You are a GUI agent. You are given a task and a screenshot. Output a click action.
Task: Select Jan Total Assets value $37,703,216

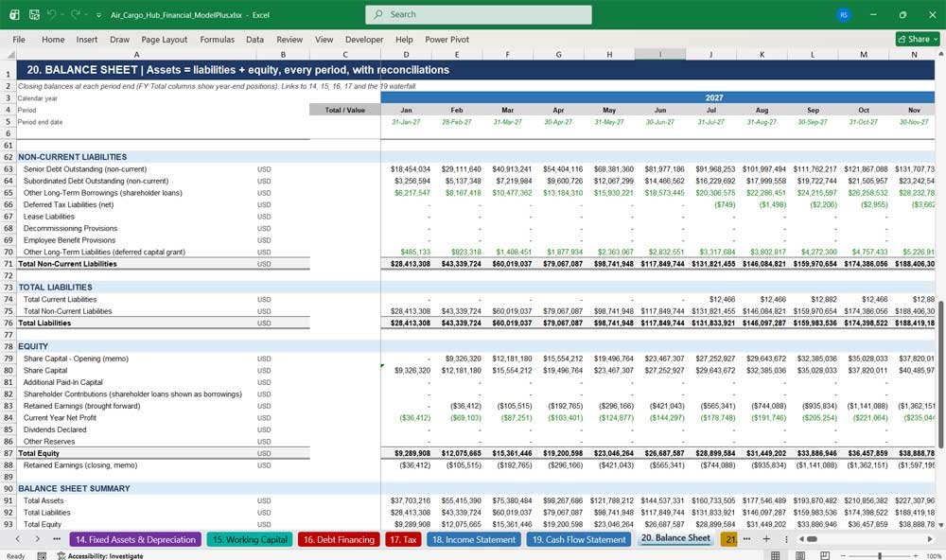click(411, 500)
